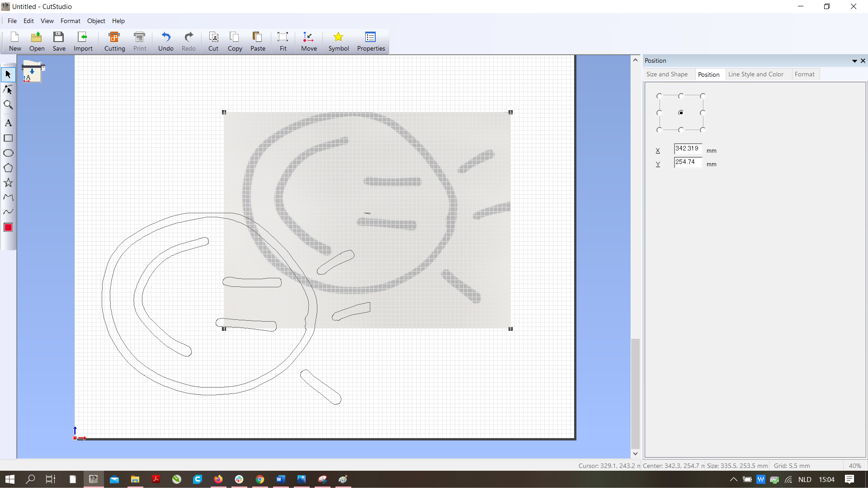Select the Polygon drawing tool

(8, 168)
